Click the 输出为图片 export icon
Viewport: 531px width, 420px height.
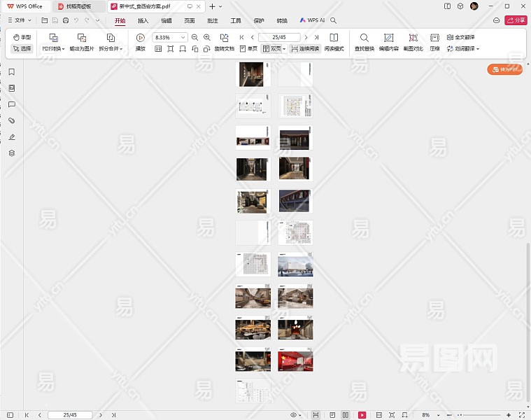(x=82, y=38)
